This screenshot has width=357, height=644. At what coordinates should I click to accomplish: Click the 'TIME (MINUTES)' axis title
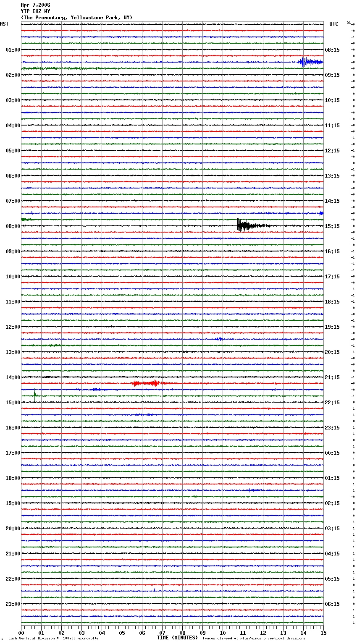[x=177, y=638]
